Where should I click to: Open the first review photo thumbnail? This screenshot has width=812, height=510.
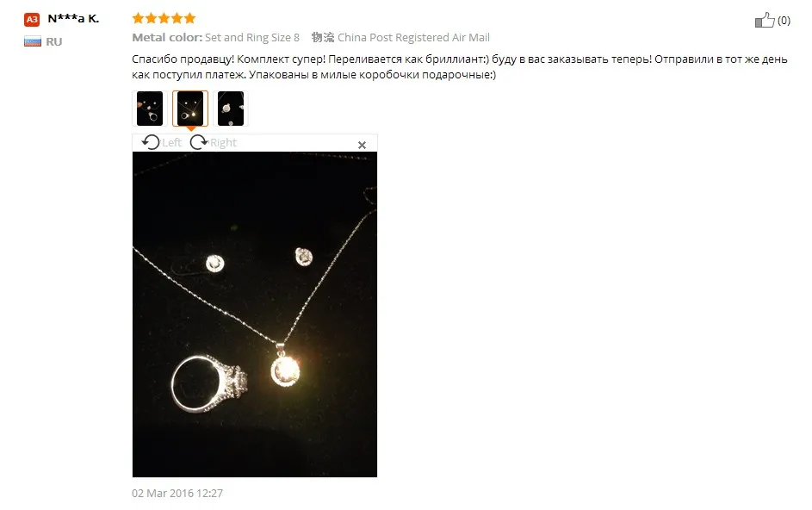click(150, 109)
